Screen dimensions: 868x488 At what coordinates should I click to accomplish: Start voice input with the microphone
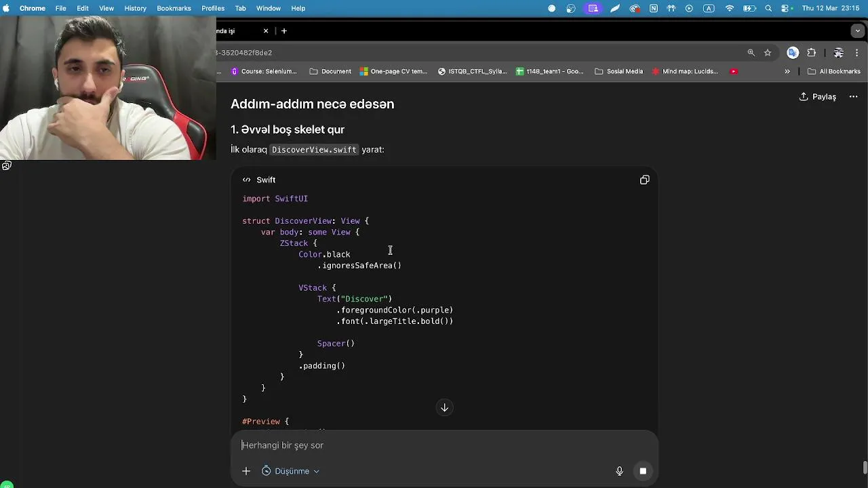(619, 471)
